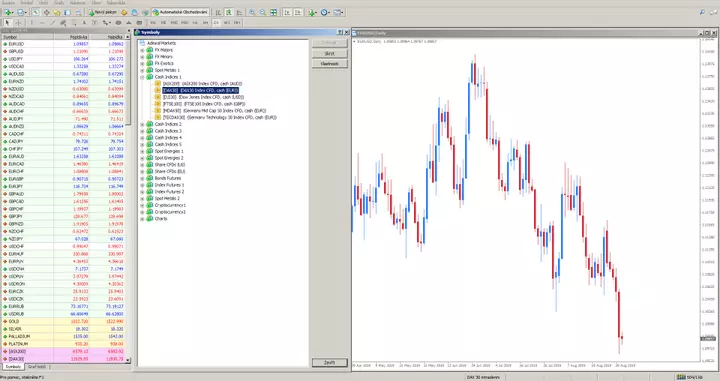The image size is (720, 381).
Task: Select the horizontal line drawing tool
Action: [42, 22]
